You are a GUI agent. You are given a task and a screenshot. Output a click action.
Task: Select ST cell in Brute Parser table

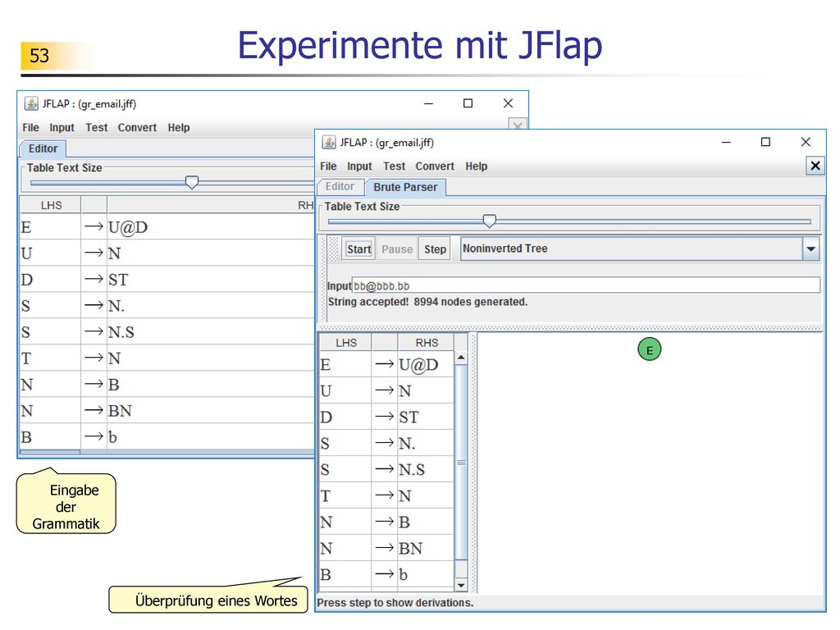[426, 418]
